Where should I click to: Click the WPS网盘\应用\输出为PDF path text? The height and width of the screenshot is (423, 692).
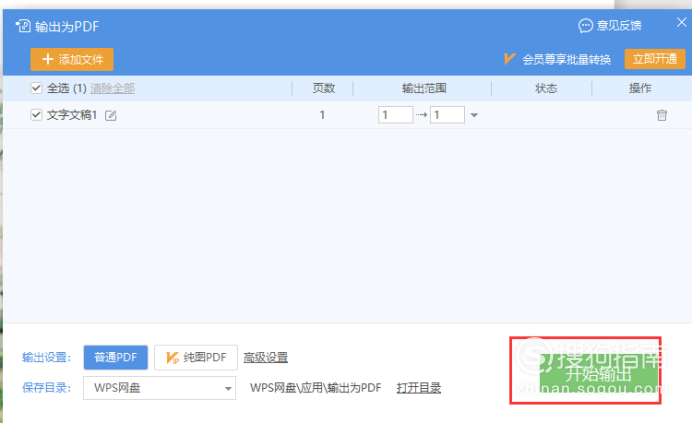tap(316, 388)
